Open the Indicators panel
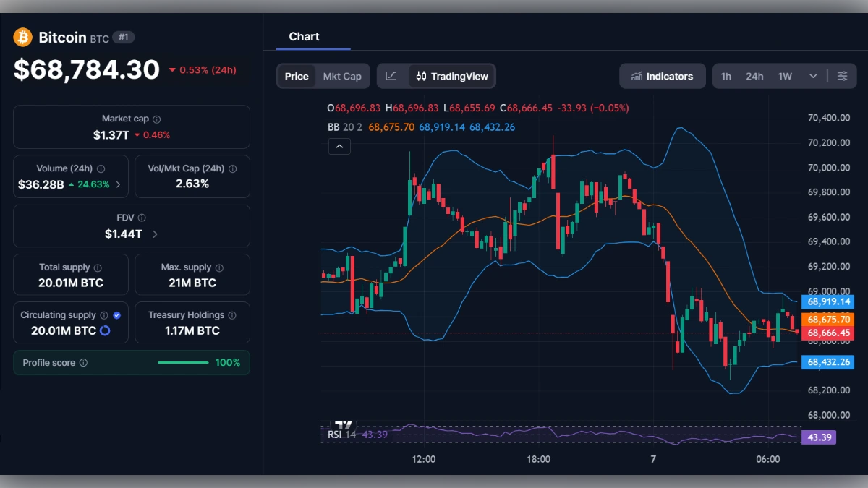 point(662,75)
